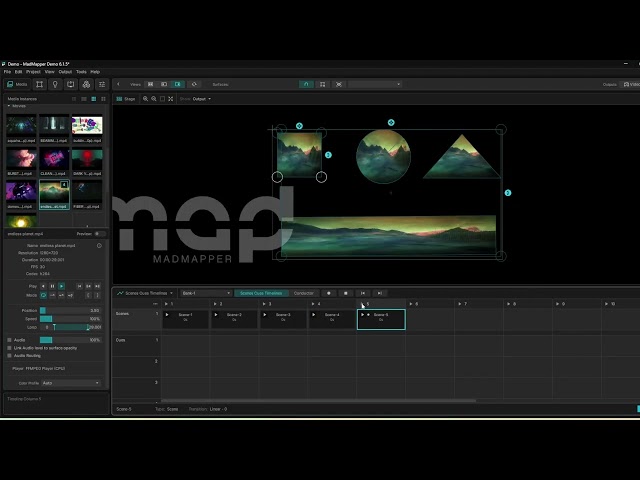The height and width of the screenshot is (480, 640).
Task: Collapse the left panel with the back arrow
Action: pyautogui.click(x=118, y=84)
